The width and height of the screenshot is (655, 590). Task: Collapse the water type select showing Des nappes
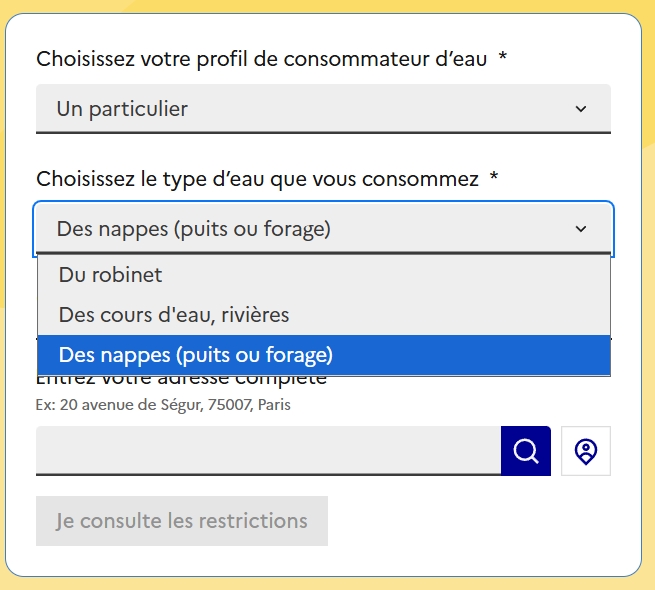coord(323,229)
